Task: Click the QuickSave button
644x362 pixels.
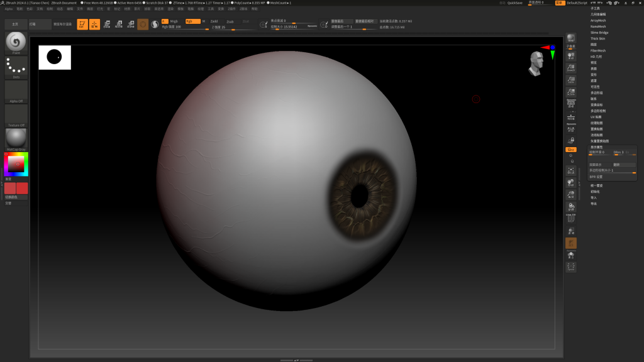Action: 514,3
